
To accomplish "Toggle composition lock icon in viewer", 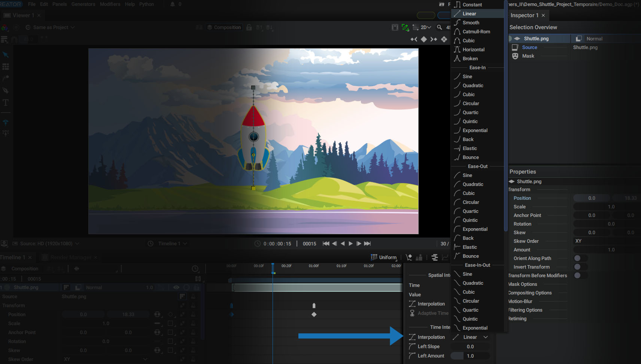I will coord(249,27).
